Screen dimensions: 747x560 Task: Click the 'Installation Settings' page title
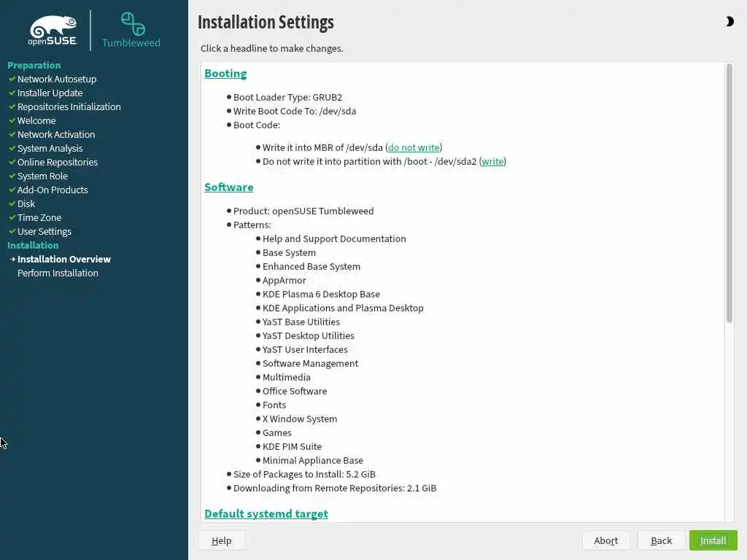[266, 23]
